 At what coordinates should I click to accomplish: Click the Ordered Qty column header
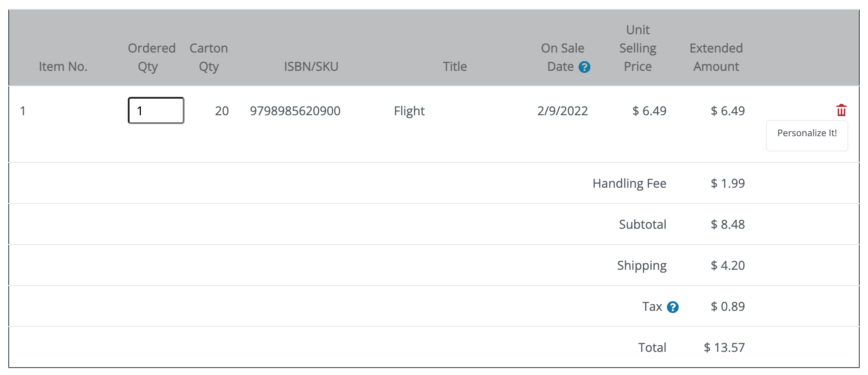[x=151, y=57]
